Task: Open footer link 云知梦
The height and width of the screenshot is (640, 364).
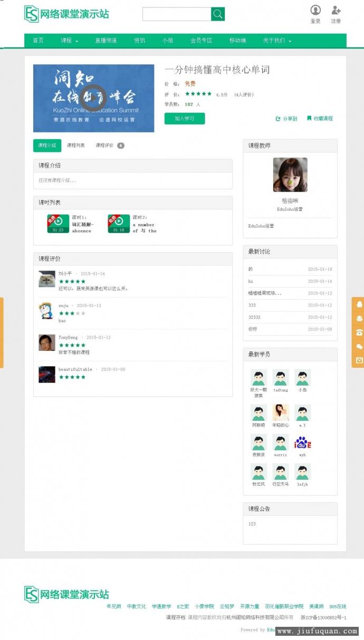Action: 227,607
